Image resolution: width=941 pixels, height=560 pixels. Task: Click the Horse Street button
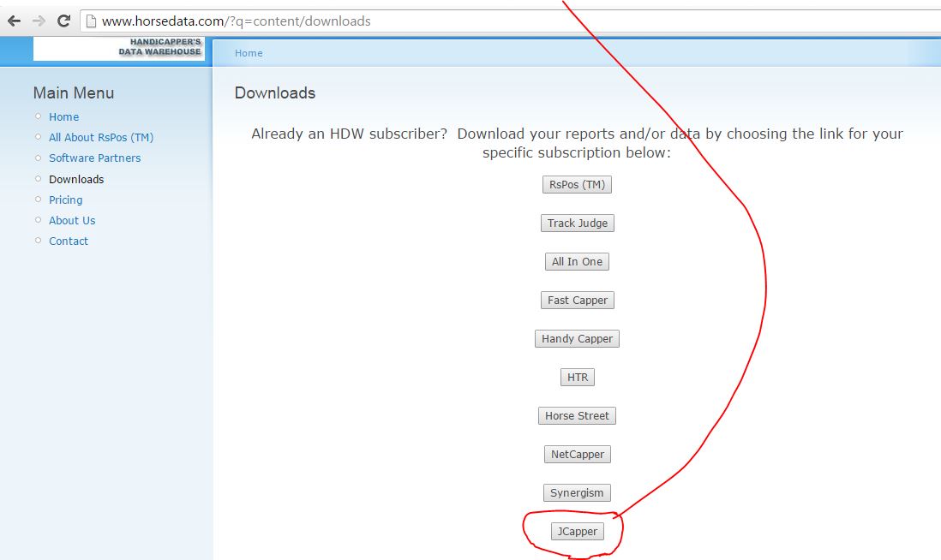(578, 415)
